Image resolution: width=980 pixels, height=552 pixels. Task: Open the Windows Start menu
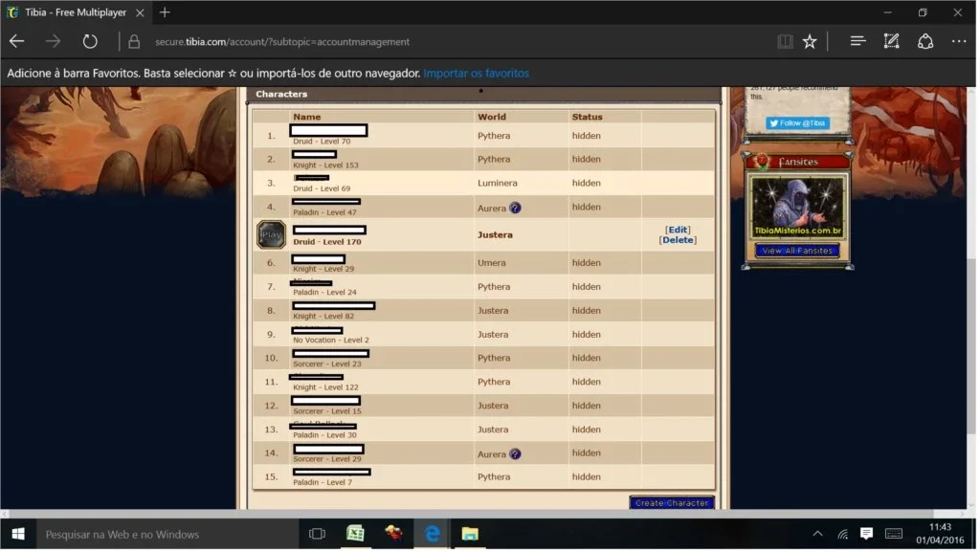(x=18, y=535)
